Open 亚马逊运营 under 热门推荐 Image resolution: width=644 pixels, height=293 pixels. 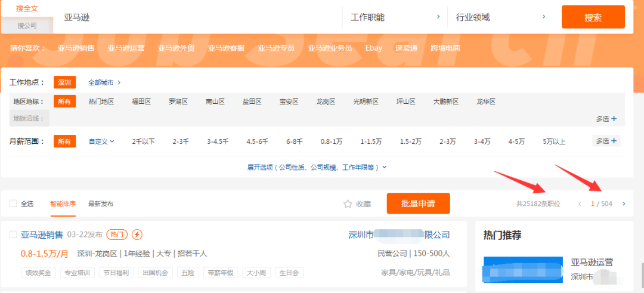[592, 263]
